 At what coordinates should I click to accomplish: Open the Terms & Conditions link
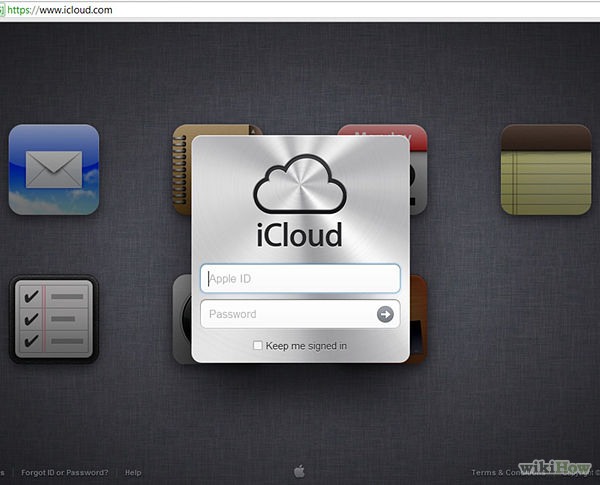[509, 472]
